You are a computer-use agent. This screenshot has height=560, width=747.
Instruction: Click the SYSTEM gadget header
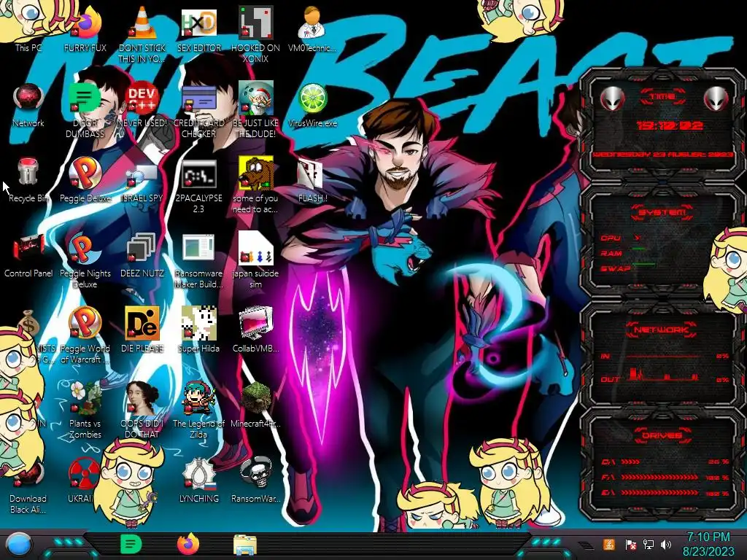(x=662, y=212)
